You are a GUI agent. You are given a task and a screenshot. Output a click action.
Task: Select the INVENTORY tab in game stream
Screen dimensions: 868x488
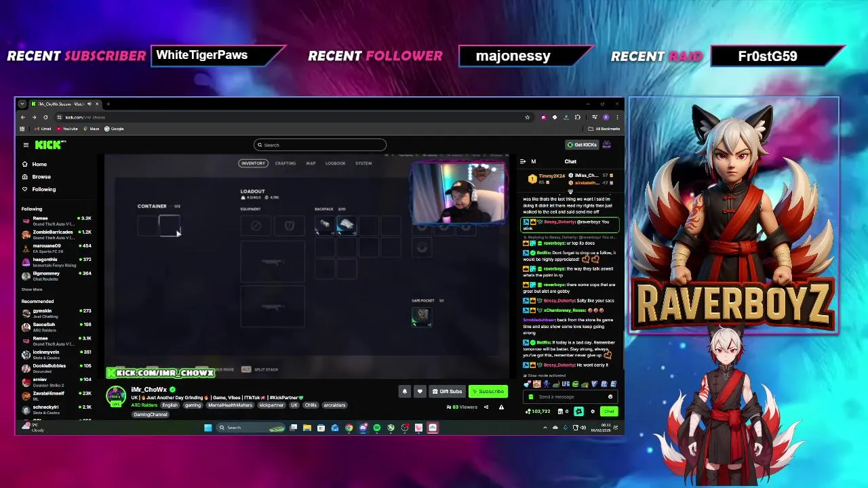click(252, 163)
